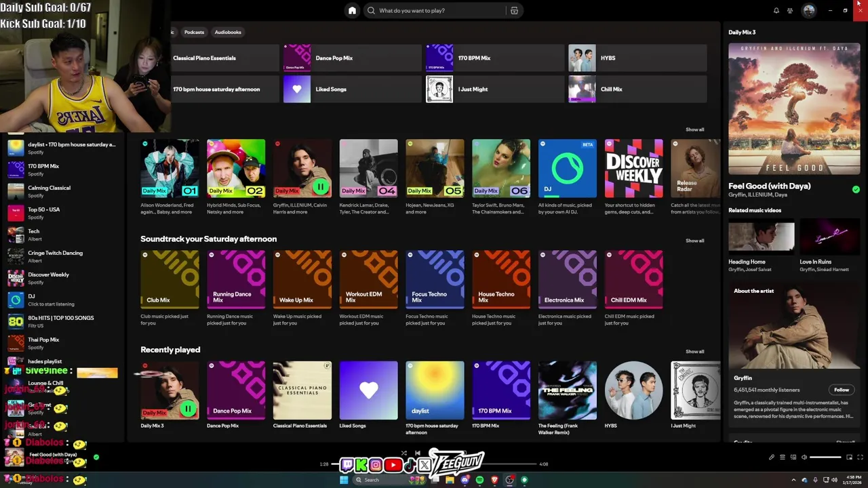Viewport: 868px width, 488px height.
Task: Follow the artist Gryffin
Action: [842, 390]
